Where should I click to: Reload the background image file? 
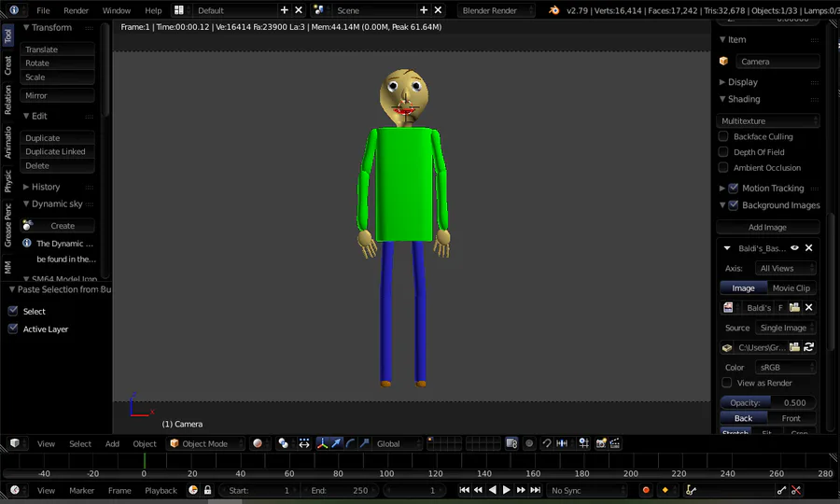(809, 347)
